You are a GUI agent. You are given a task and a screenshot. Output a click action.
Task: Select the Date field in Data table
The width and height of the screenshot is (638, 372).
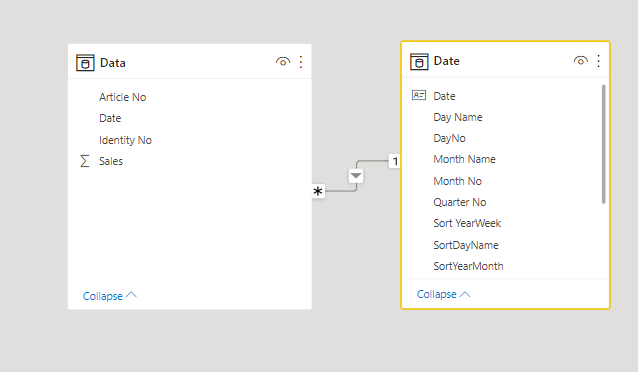(x=110, y=118)
